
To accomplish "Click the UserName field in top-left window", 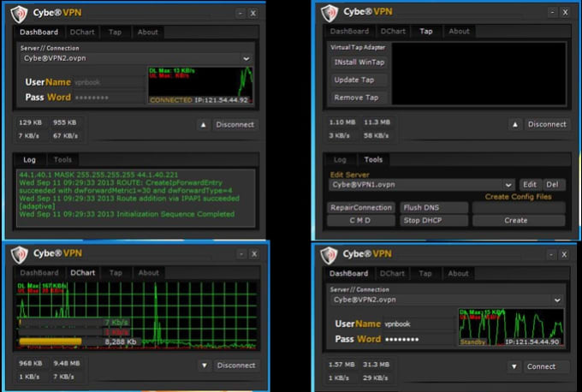I will (109, 82).
